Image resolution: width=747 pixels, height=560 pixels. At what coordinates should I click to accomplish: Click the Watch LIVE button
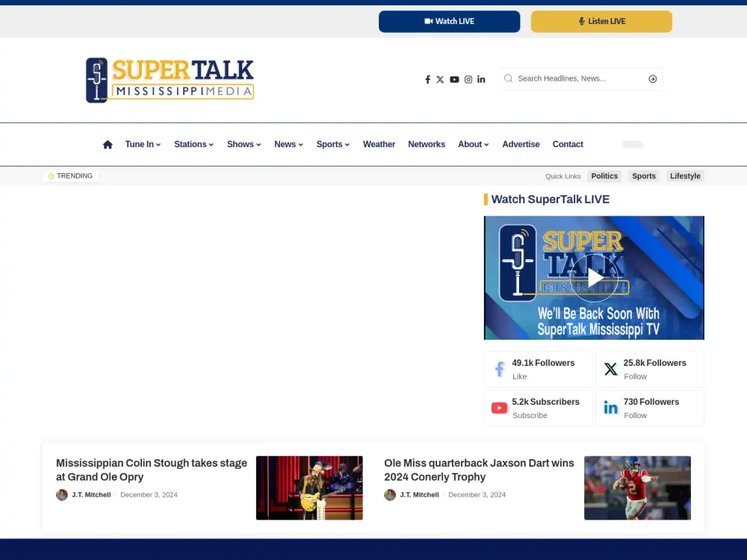pyautogui.click(x=449, y=22)
